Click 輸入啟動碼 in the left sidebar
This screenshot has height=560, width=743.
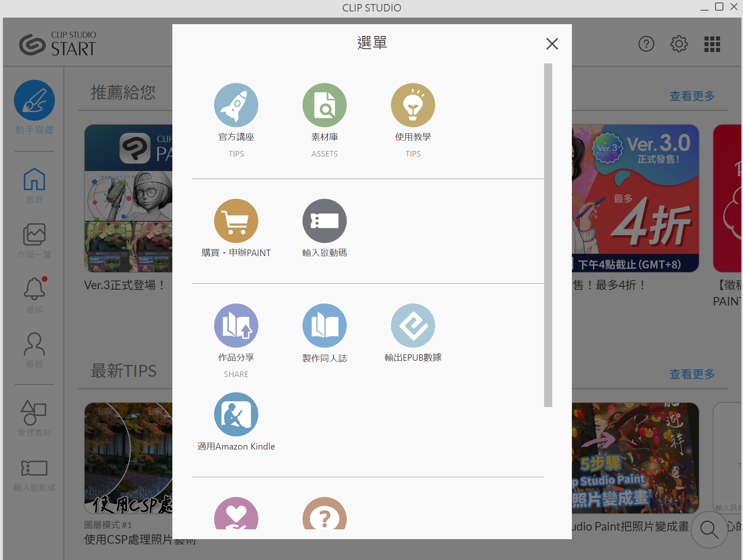(34, 476)
